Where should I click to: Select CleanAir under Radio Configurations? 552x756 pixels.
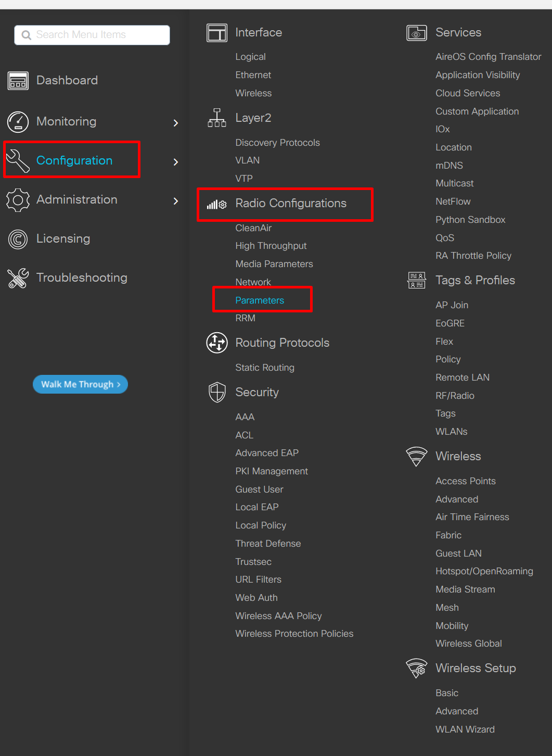coord(253,228)
